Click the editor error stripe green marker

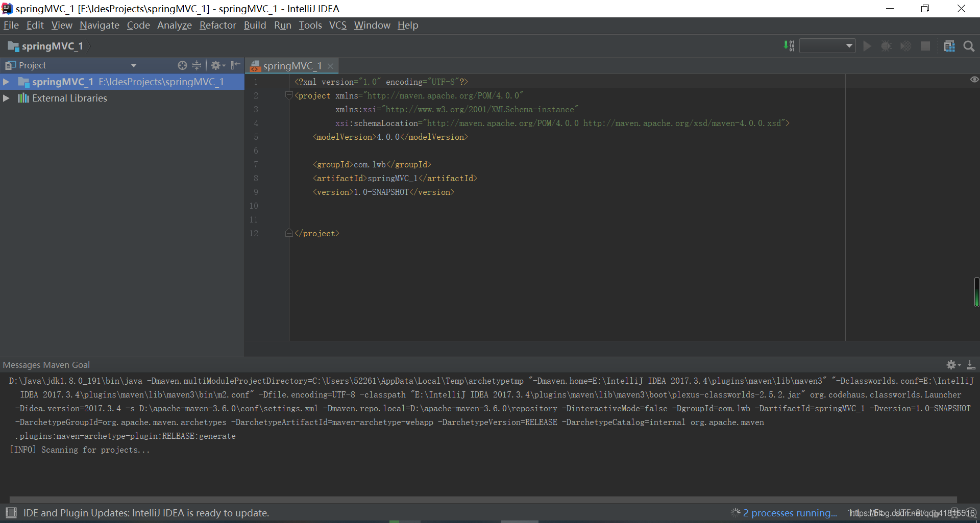[977, 292]
